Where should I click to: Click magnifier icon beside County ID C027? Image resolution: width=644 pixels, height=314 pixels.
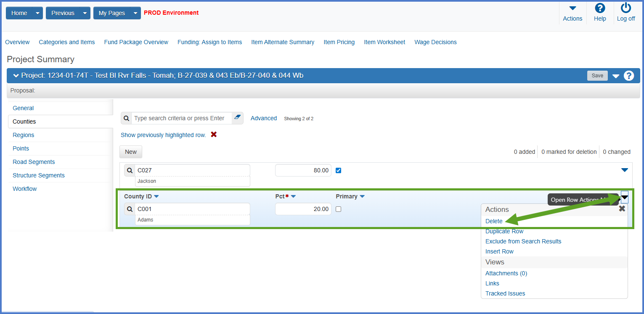(130, 171)
